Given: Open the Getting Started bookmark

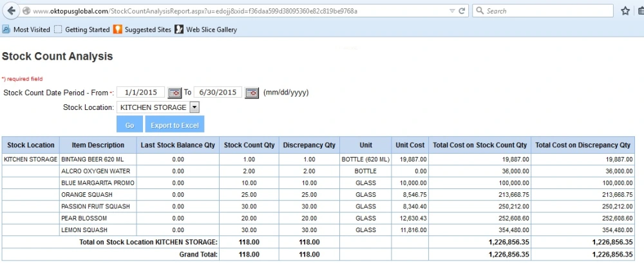Looking at the screenshot, I should pyautogui.click(x=82, y=30).
